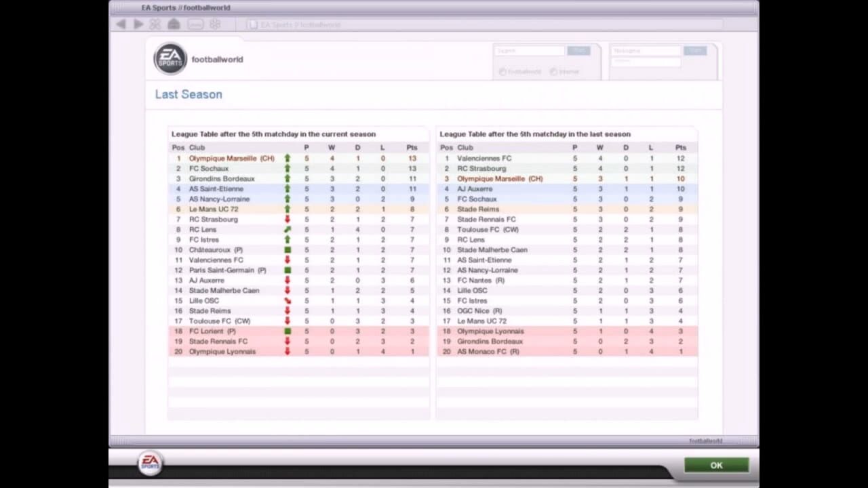Screen dimensions: 868x488
Task: Click the EA Sports footballworld logo
Action: 170,59
